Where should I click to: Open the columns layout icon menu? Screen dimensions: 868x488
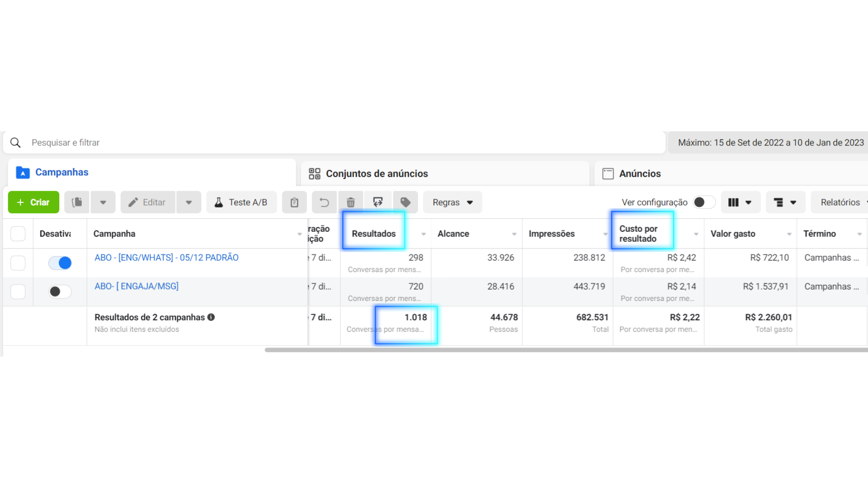(x=740, y=202)
